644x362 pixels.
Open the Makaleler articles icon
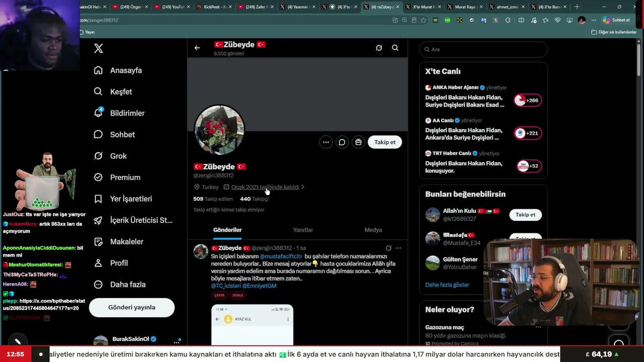[x=99, y=241]
